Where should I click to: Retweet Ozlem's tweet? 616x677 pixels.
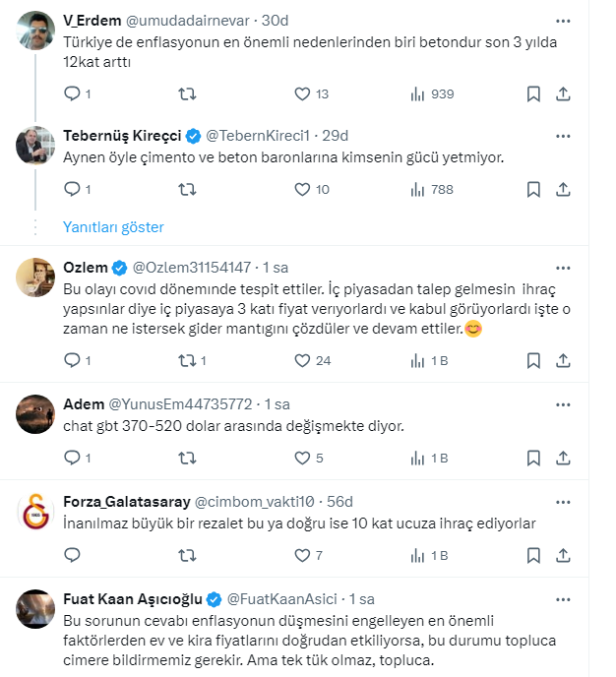[x=187, y=361]
